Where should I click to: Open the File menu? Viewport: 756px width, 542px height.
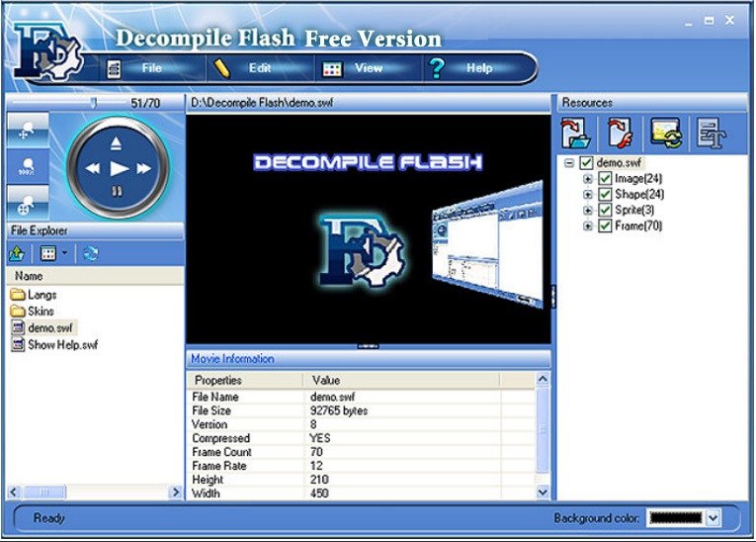[151, 68]
